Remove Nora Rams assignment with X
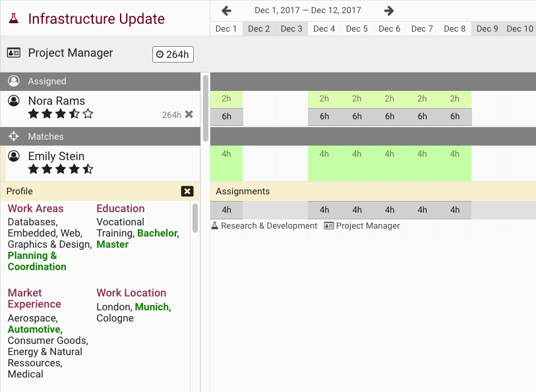This screenshot has width=536, height=392. (x=189, y=115)
